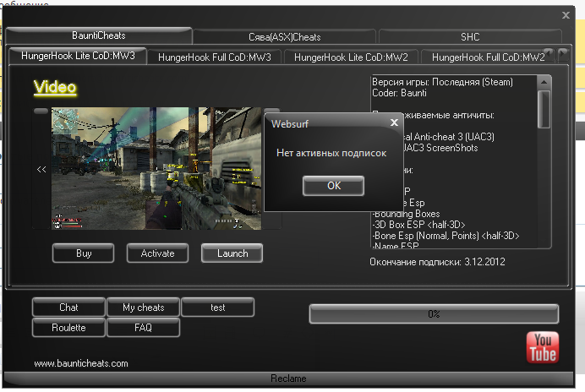Click the Launch button
The width and height of the screenshot is (585, 392).
(x=232, y=253)
